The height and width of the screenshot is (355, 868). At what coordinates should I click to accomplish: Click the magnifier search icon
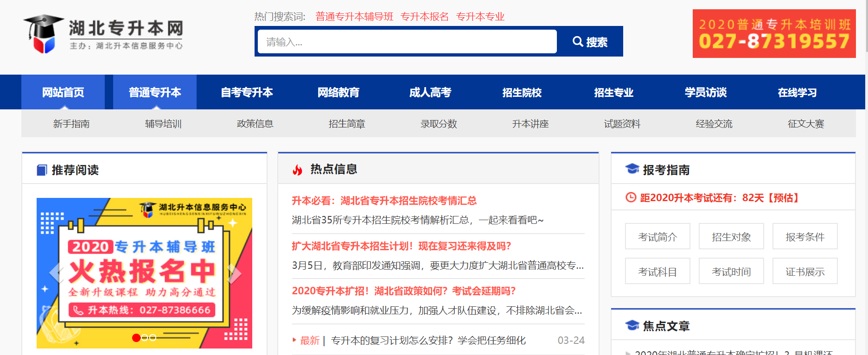578,42
